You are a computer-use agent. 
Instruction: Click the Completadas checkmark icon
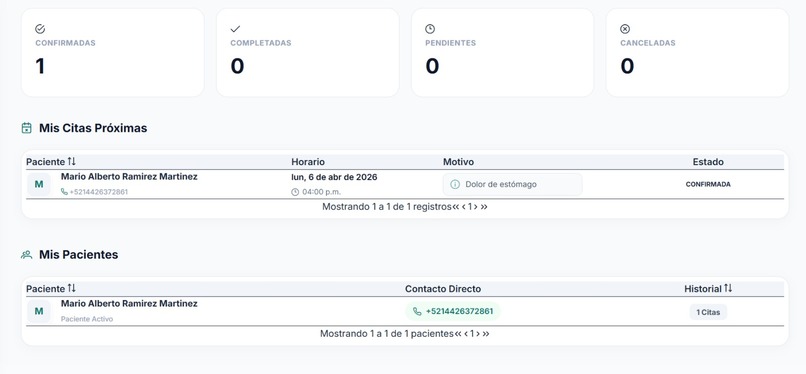235,29
